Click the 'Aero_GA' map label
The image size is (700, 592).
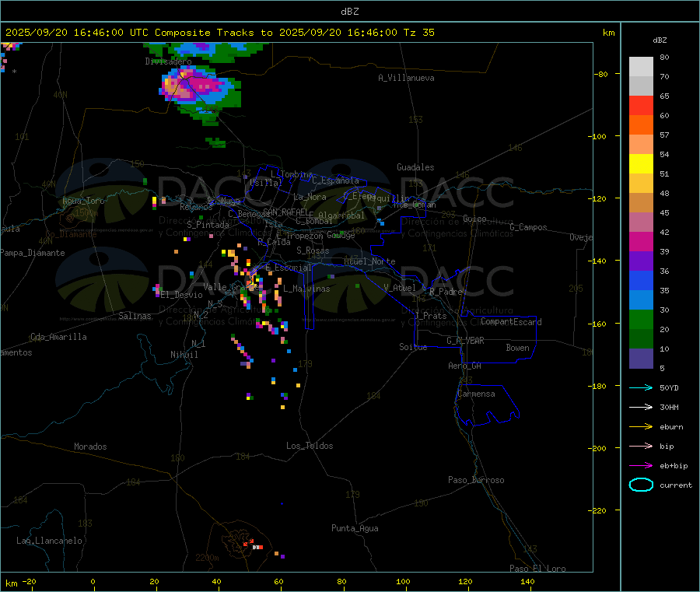(x=465, y=366)
